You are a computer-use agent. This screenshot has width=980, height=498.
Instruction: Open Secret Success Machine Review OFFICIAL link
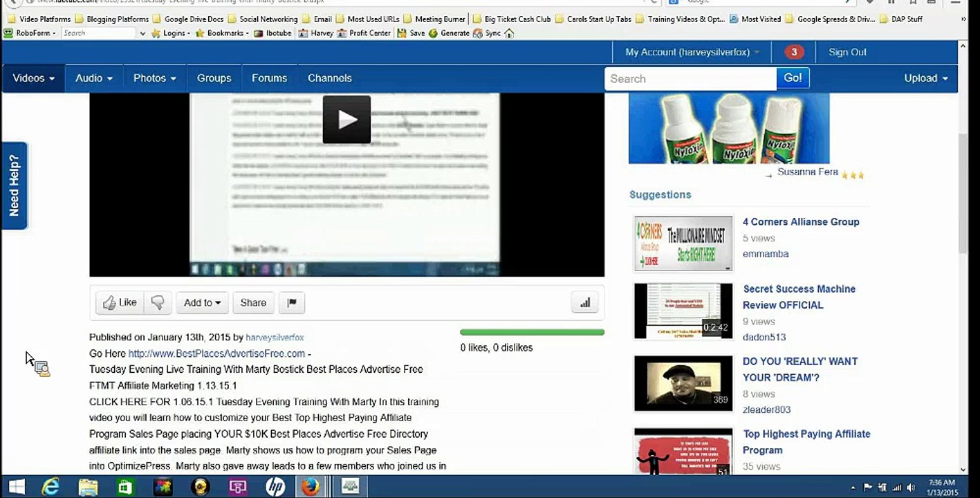[799, 297]
